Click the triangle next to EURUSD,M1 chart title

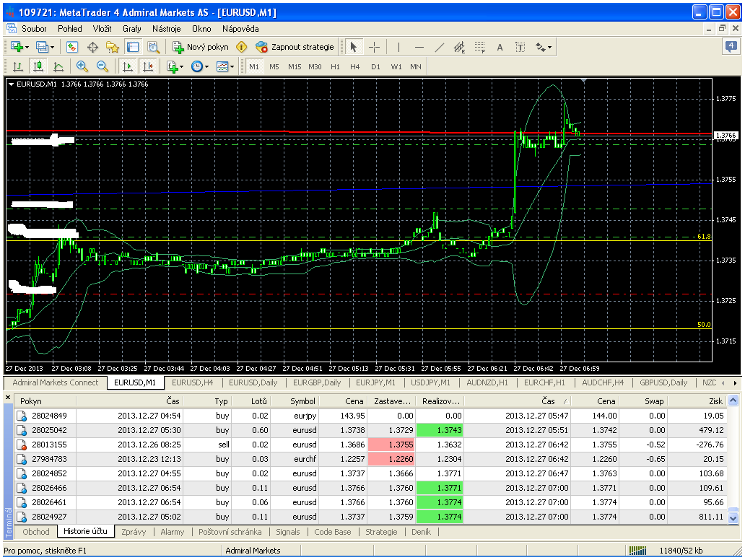tap(11, 84)
